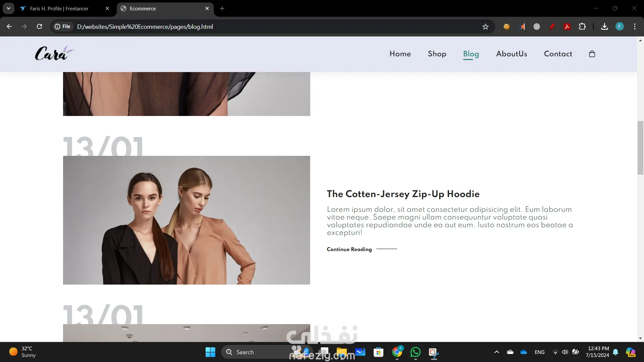Open the shopping bag cart icon
Viewport: 644px width, 362px height.
(x=592, y=54)
